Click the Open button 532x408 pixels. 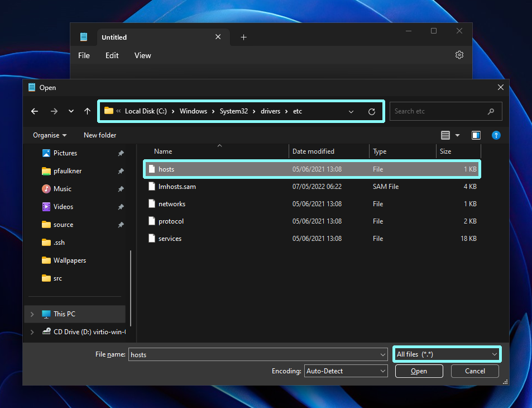[x=419, y=371]
